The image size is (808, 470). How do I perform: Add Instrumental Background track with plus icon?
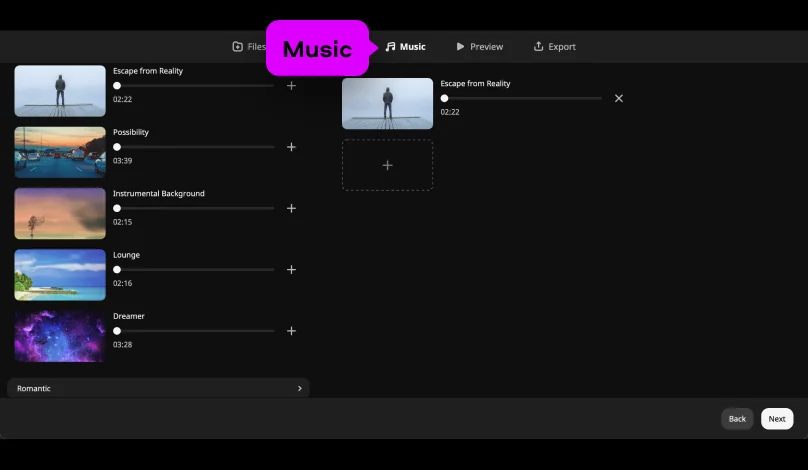[291, 208]
